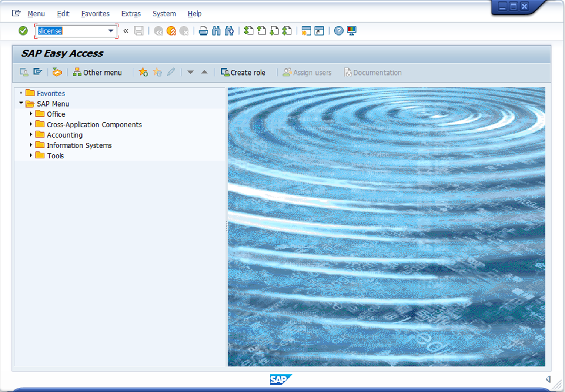Click the Change Favorites pencil icon
Viewport: 565px width, 392px height.
171,72
